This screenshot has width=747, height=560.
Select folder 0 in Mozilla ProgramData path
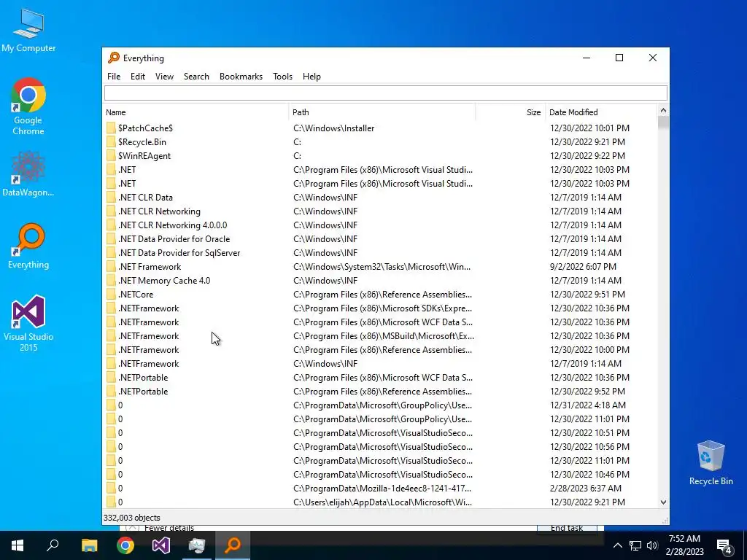pyautogui.click(x=120, y=489)
